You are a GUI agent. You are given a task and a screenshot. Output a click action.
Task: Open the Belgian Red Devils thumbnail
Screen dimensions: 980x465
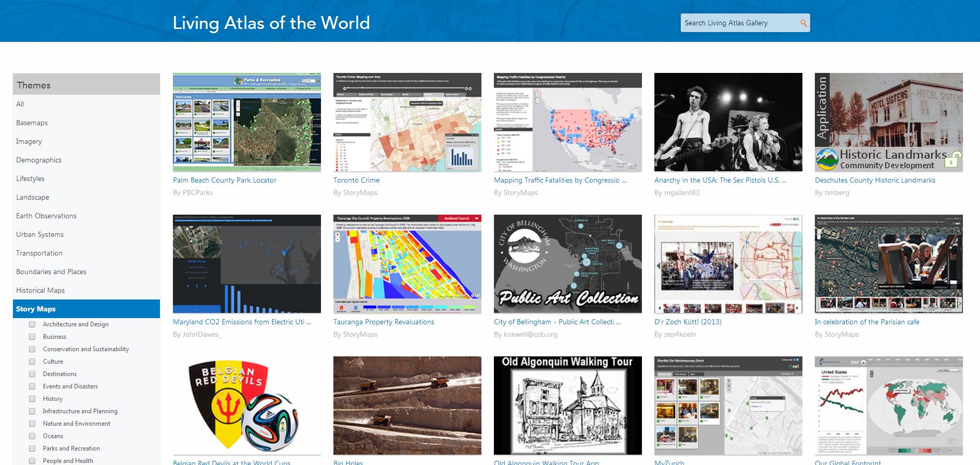247,406
